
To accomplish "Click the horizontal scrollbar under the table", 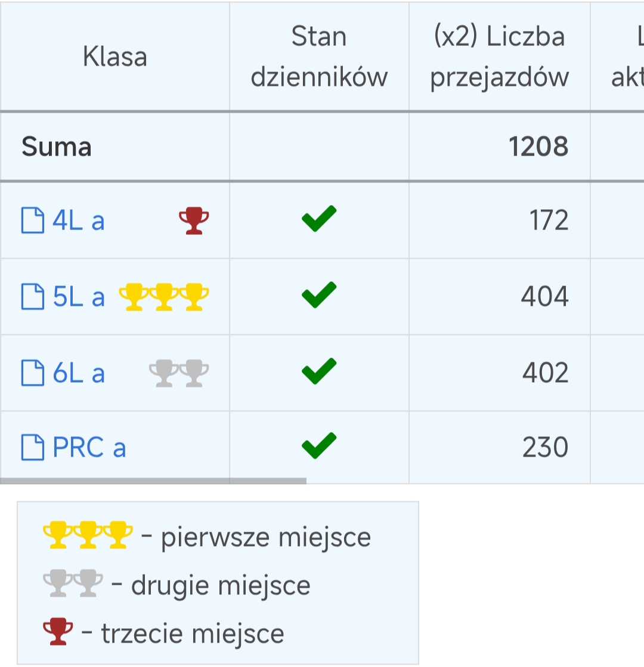I will (x=153, y=480).
